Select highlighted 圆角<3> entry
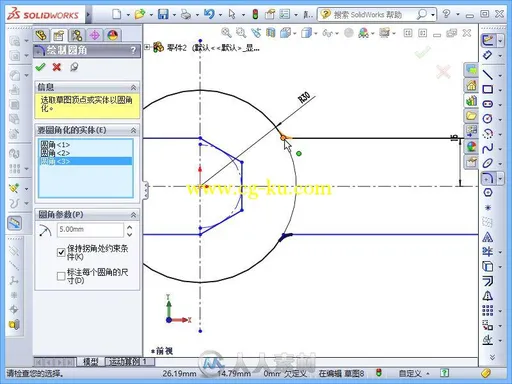This screenshot has height=384, width=512. [86, 161]
